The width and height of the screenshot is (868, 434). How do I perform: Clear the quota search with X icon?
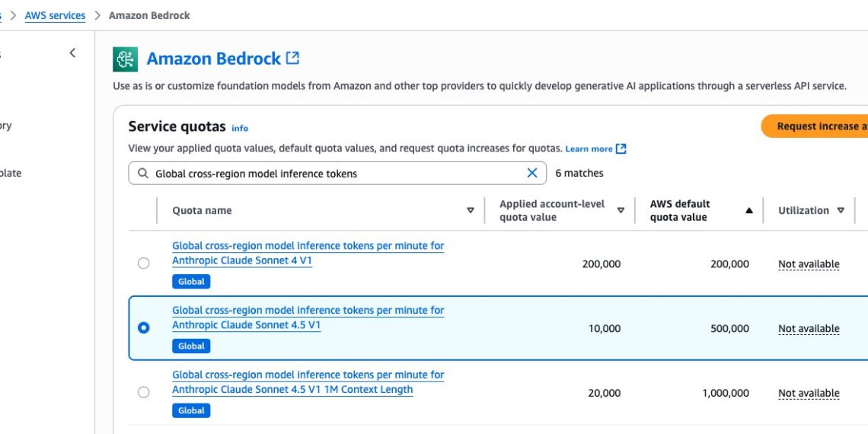[532, 174]
